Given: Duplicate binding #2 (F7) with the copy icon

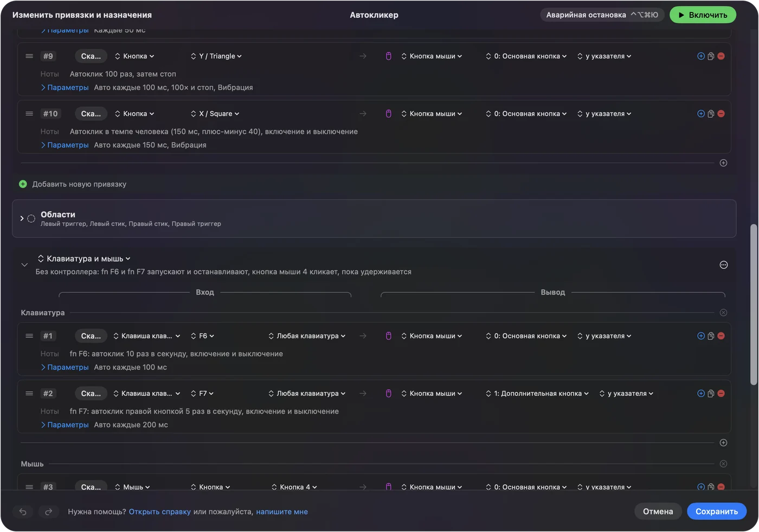Looking at the screenshot, I should (711, 394).
